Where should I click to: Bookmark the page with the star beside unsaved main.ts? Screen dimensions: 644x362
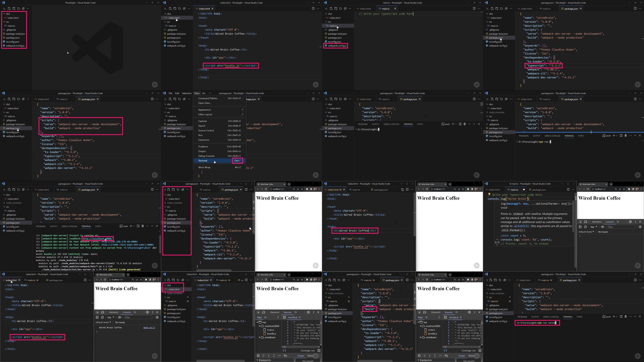point(624,189)
